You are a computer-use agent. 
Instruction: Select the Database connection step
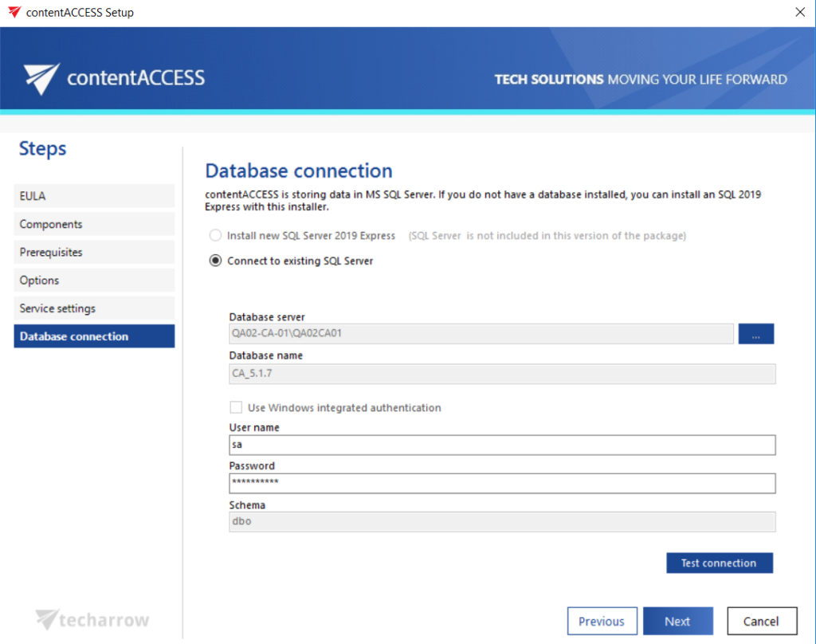[94, 336]
